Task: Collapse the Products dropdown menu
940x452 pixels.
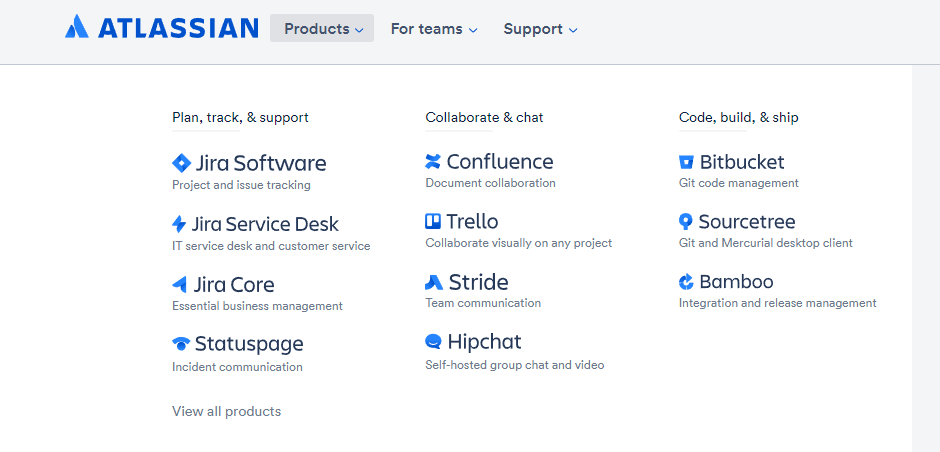Action: [x=322, y=28]
